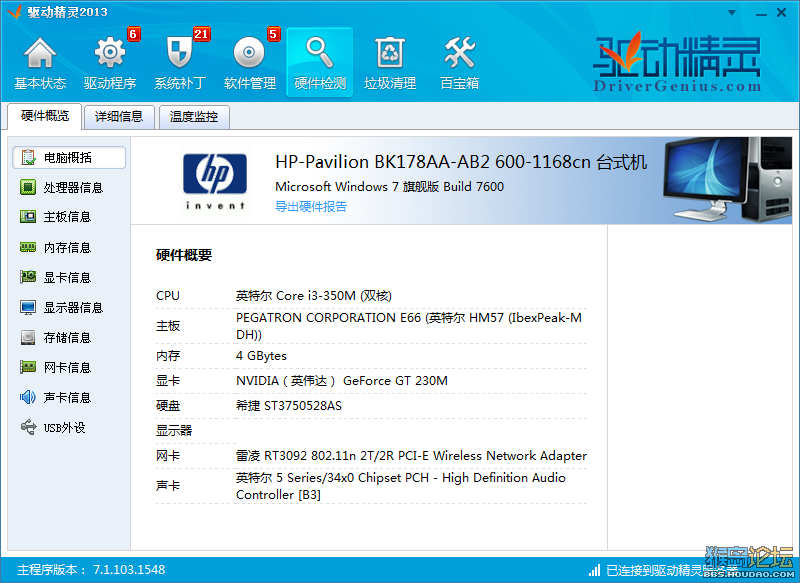The width and height of the screenshot is (800, 583).
Task: Select 主板信息 in the sidebar
Action: (x=69, y=217)
